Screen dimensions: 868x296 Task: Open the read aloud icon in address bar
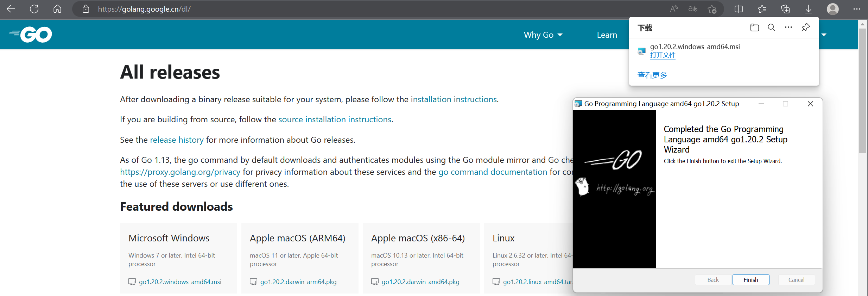(674, 9)
